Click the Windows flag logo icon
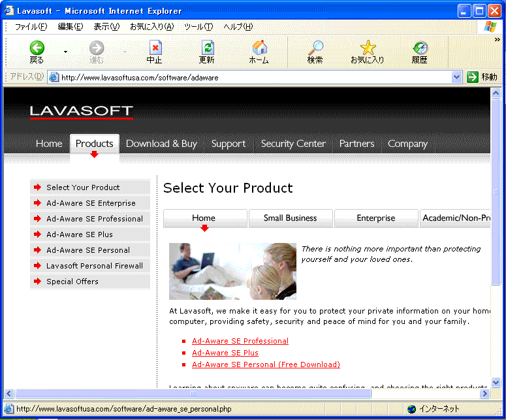The image size is (506, 420). [490, 27]
